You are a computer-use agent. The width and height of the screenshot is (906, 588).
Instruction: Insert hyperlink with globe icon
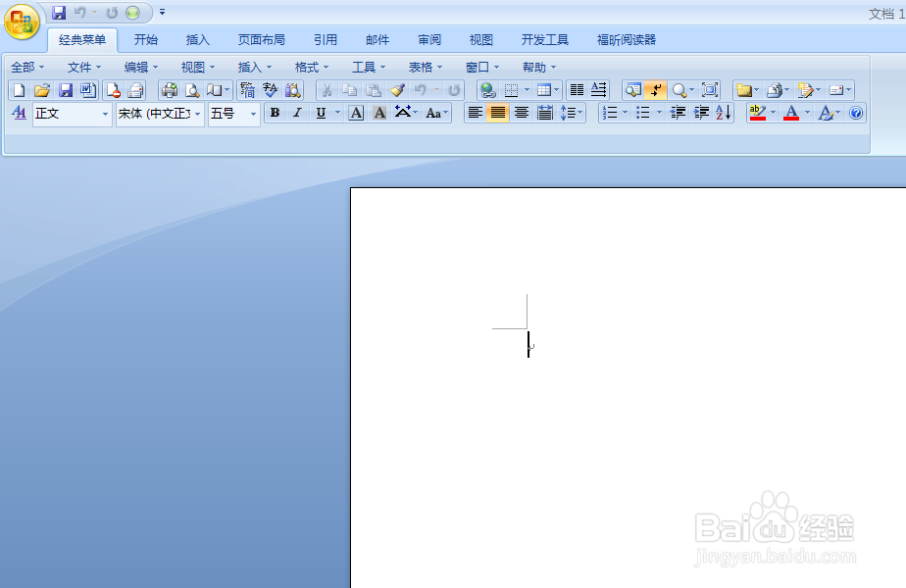(x=488, y=90)
